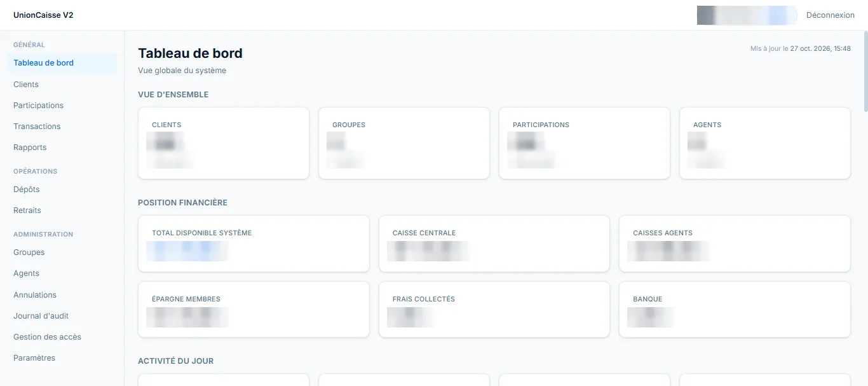The width and height of the screenshot is (868, 386).
Task: Click the Caisse centrale card
Action: (x=494, y=244)
